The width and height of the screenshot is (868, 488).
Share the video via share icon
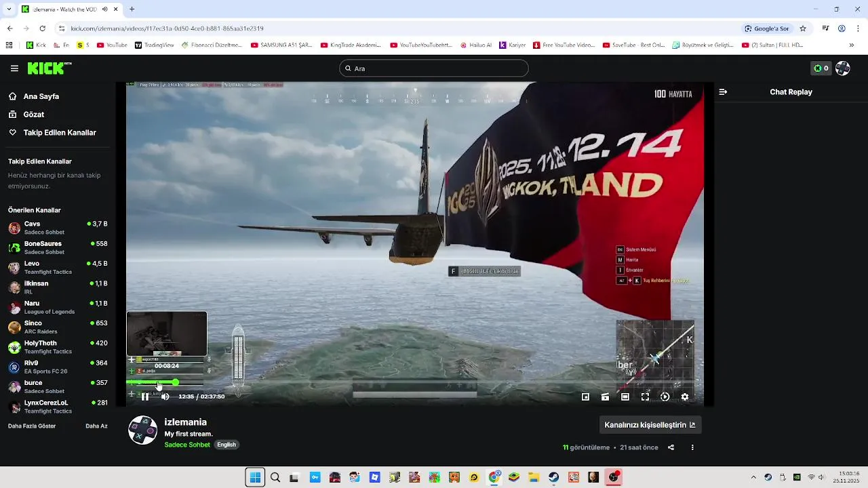671,447
